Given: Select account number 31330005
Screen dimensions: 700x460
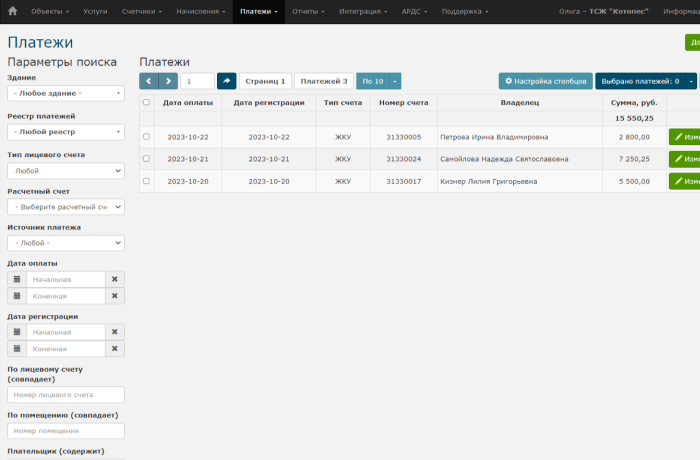Looking at the screenshot, I should pyautogui.click(x=404, y=137).
